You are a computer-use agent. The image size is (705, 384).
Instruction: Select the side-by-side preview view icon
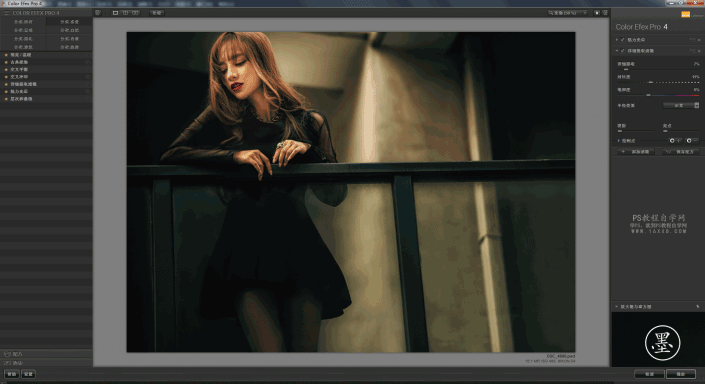click(135, 13)
